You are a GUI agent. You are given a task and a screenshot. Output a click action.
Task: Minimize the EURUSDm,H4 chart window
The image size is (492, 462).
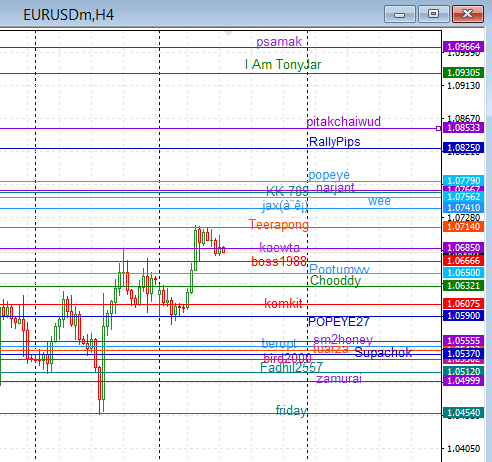(x=399, y=14)
